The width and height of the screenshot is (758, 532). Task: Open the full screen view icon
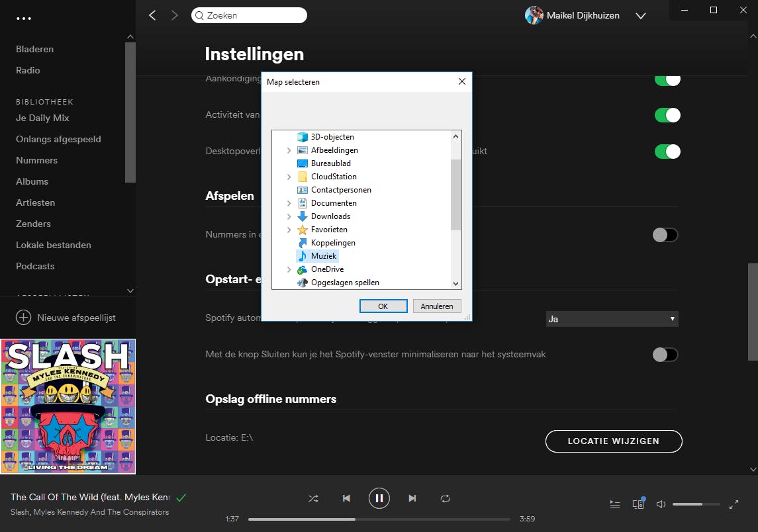(x=734, y=504)
